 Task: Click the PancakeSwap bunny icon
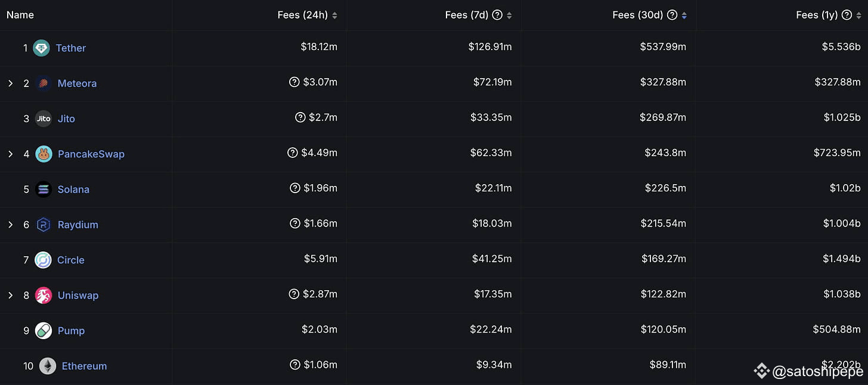44,154
